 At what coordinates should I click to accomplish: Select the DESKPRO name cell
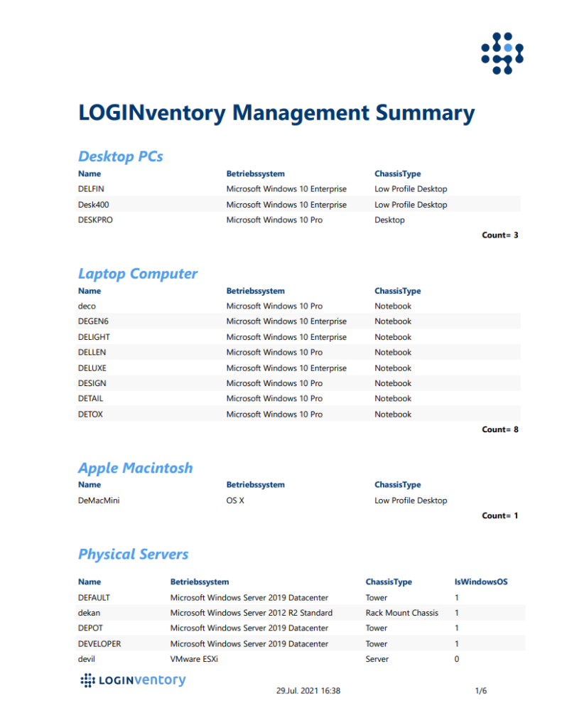(x=95, y=220)
